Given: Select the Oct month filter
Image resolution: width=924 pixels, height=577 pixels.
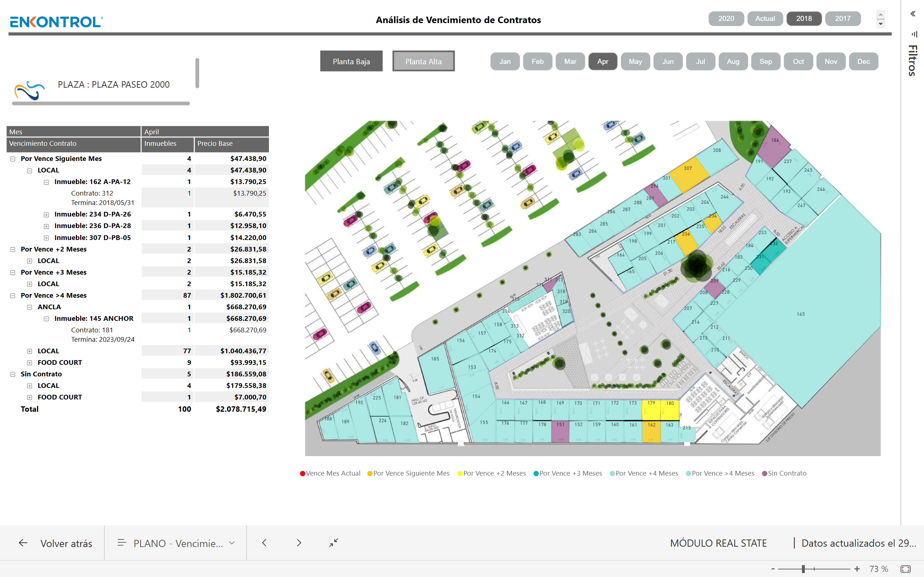Looking at the screenshot, I should [798, 61].
